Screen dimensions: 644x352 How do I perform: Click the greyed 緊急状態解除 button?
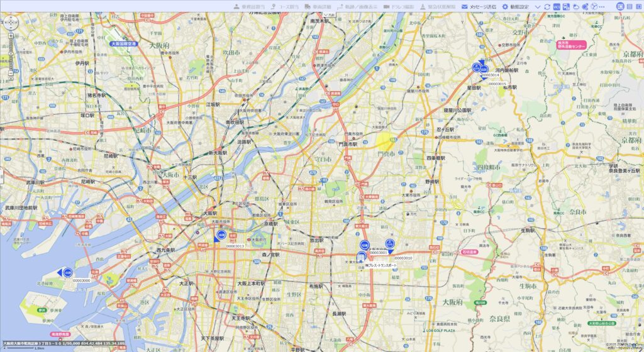(438, 6)
